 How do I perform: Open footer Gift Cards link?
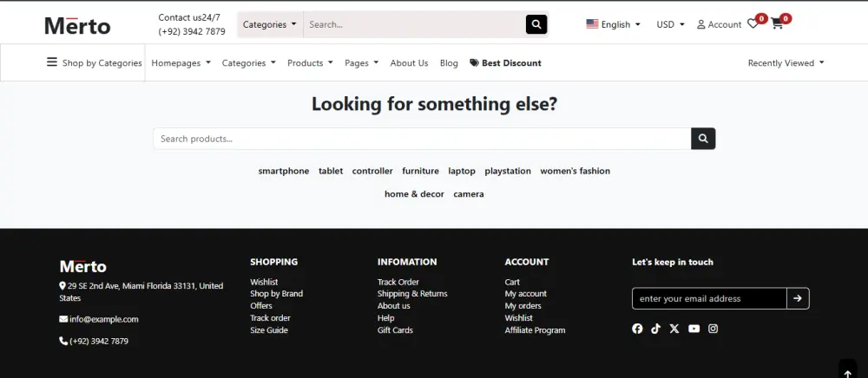tap(395, 330)
